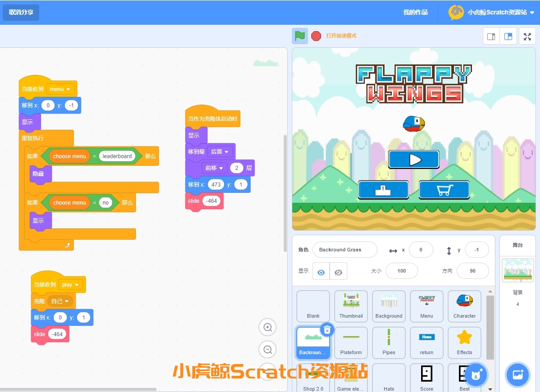Click the sprite y position field

[x=476, y=250]
